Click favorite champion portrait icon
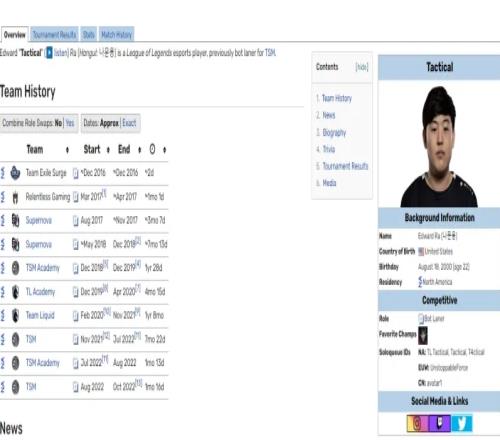500x440 pixels. (423, 335)
